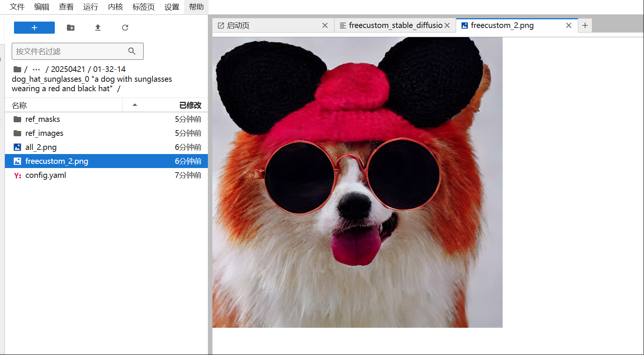Open the 内核 menu
Image resolution: width=644 pixels, height=355 pixels.
(115, 7)
